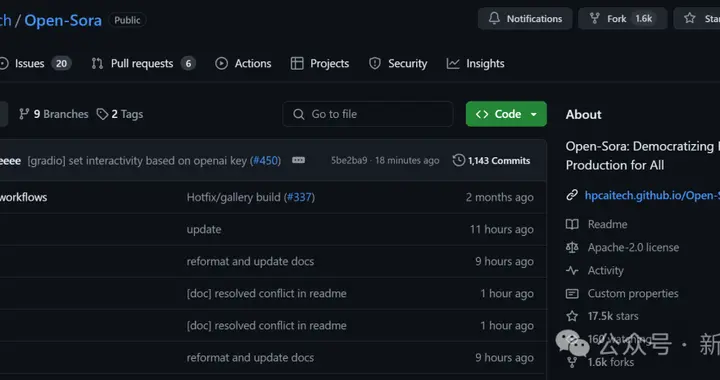This screenshot has height=380, width=720.
Task: Click the '2 months ago' timestamp
Action: coord(500,197)
